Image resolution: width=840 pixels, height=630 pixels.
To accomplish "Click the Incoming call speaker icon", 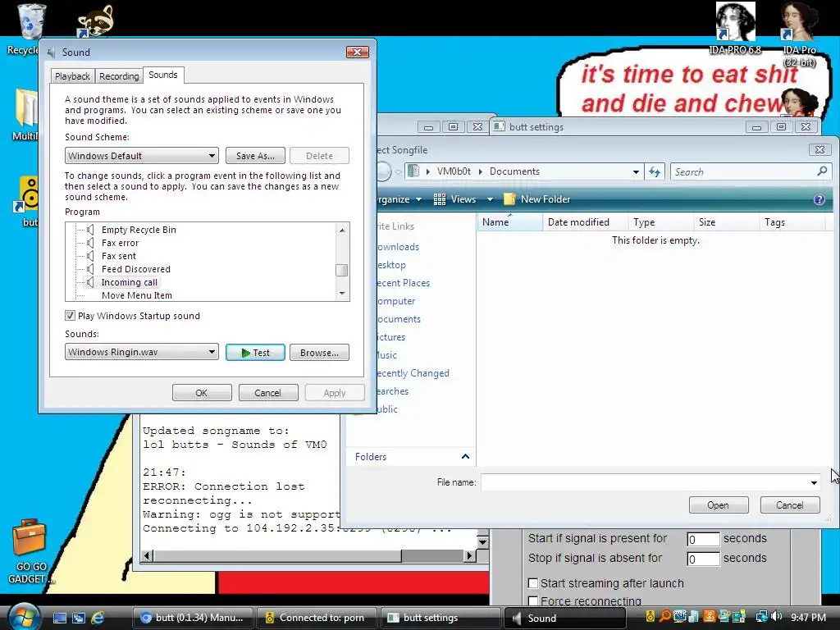I will click(90, 282).
